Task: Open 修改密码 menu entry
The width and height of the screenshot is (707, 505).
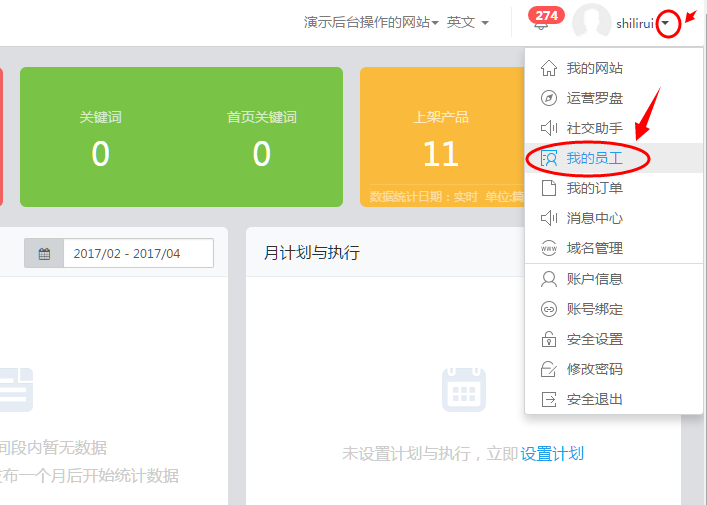Action: 594,369
